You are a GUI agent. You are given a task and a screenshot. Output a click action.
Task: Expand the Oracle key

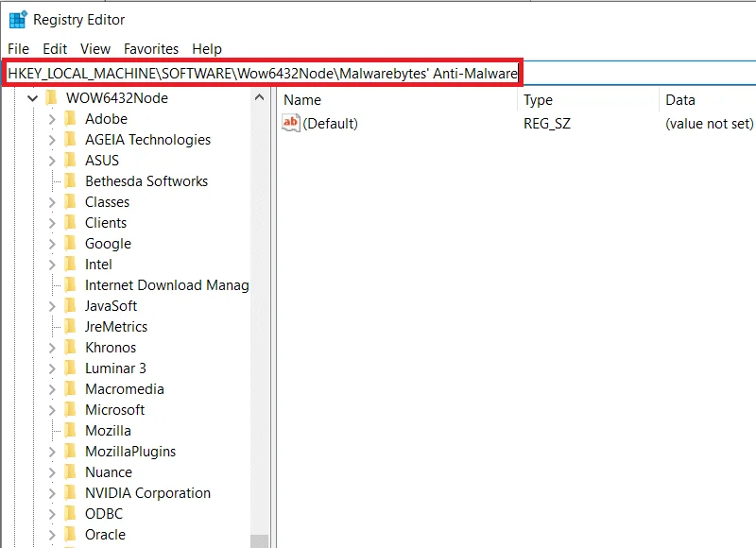coord(52,535)
